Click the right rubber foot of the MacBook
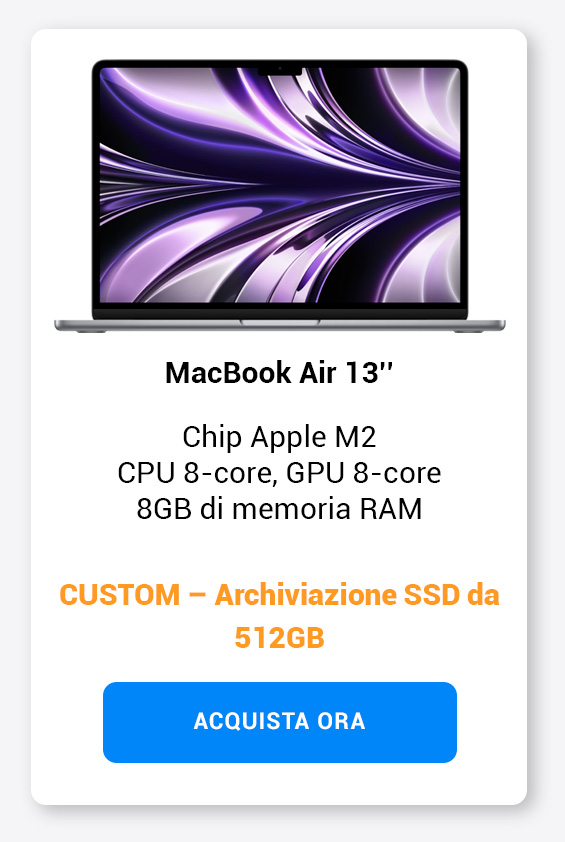Image resolution: width=565 pixels, height=842 pixels. pos(468,331)
